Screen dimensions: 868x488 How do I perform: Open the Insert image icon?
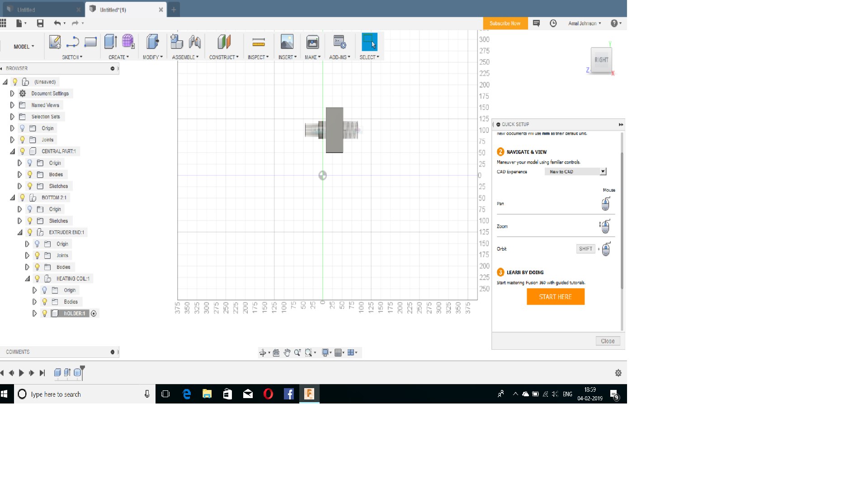point(287,42)
